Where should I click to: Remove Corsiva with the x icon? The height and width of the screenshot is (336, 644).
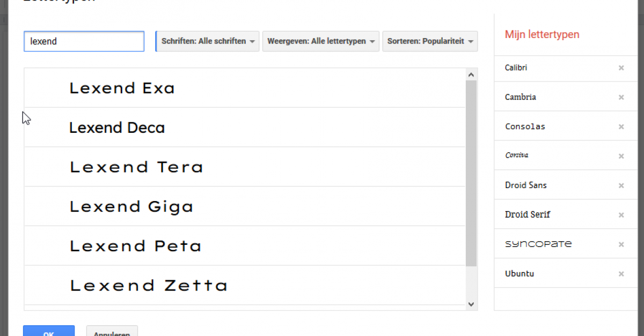[x=621, y=156]
